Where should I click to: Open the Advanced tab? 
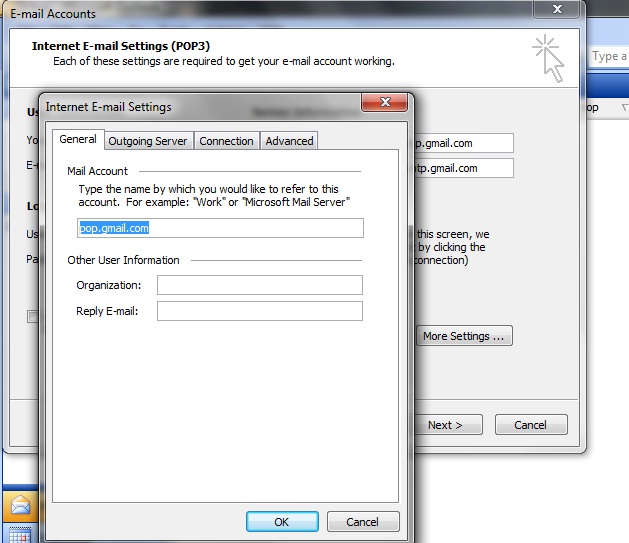[x=289, y=141]
